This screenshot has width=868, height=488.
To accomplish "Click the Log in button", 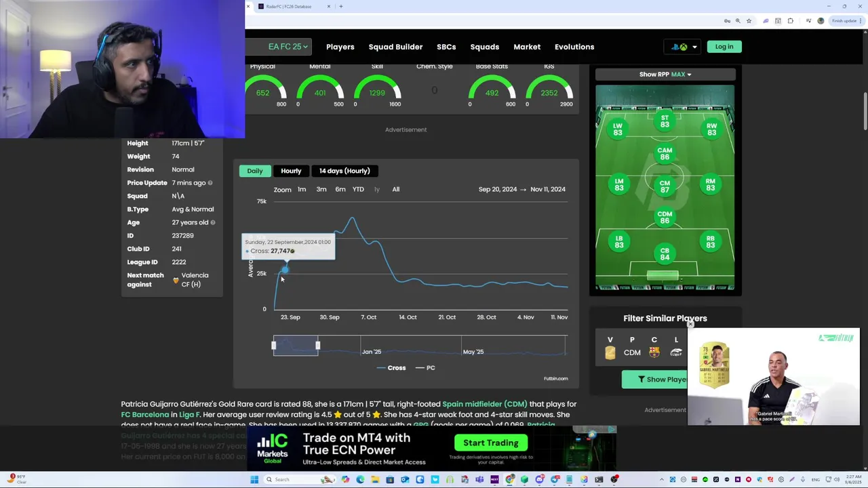I will click(x=724, y=47).
